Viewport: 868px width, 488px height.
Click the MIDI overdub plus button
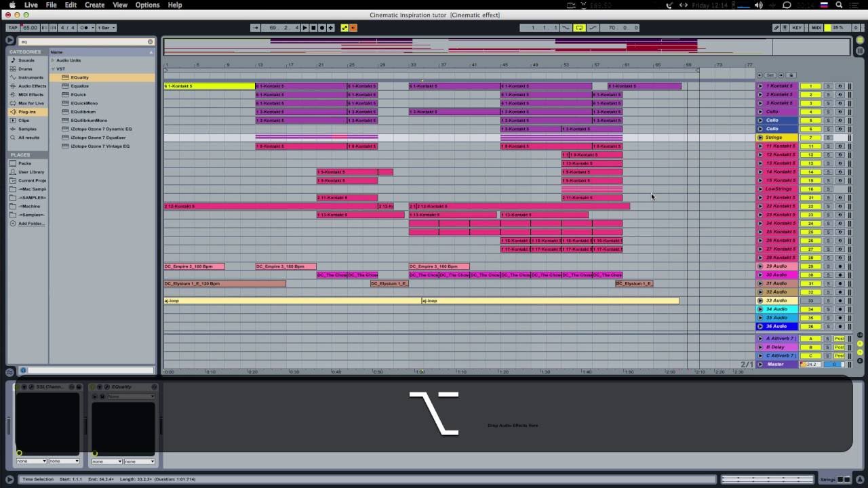pos(331,28)
